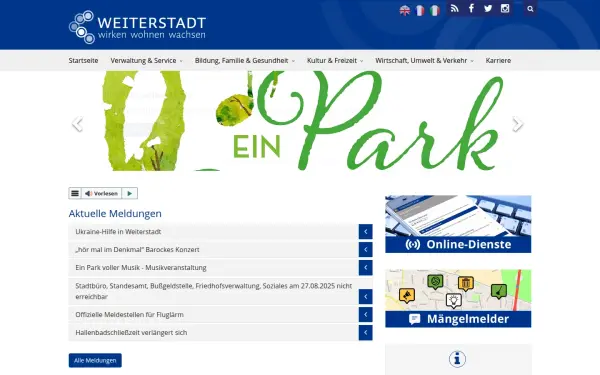
Task: Open the Startseite menu item
Action: pos(83,60)
